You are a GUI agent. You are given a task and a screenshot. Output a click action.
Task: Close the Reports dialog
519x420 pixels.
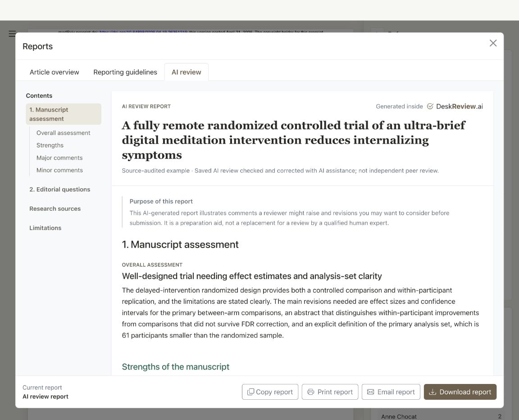click(x=493, y=43)
